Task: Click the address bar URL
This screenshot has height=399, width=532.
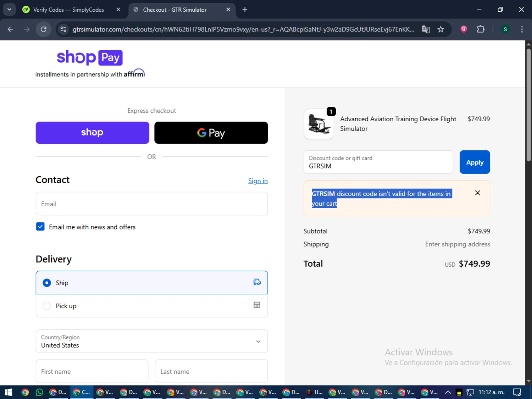Action: coord(243,29)
